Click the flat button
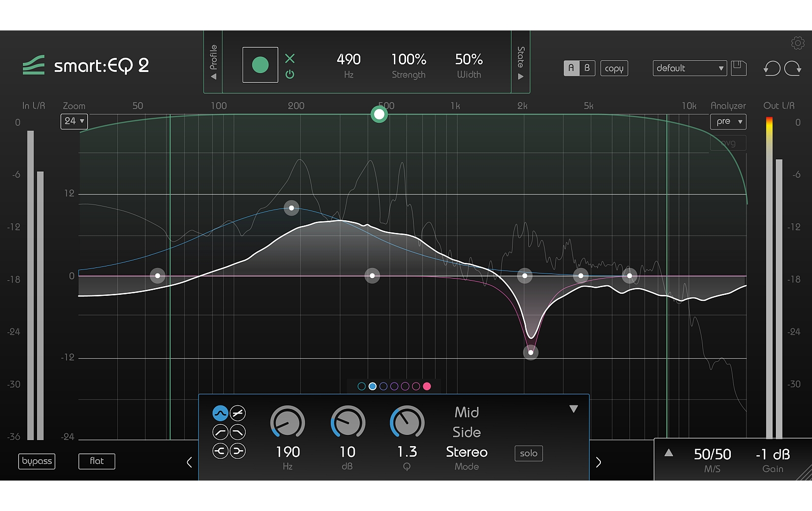Screen dimensions: 812x511 pos(97,461)
